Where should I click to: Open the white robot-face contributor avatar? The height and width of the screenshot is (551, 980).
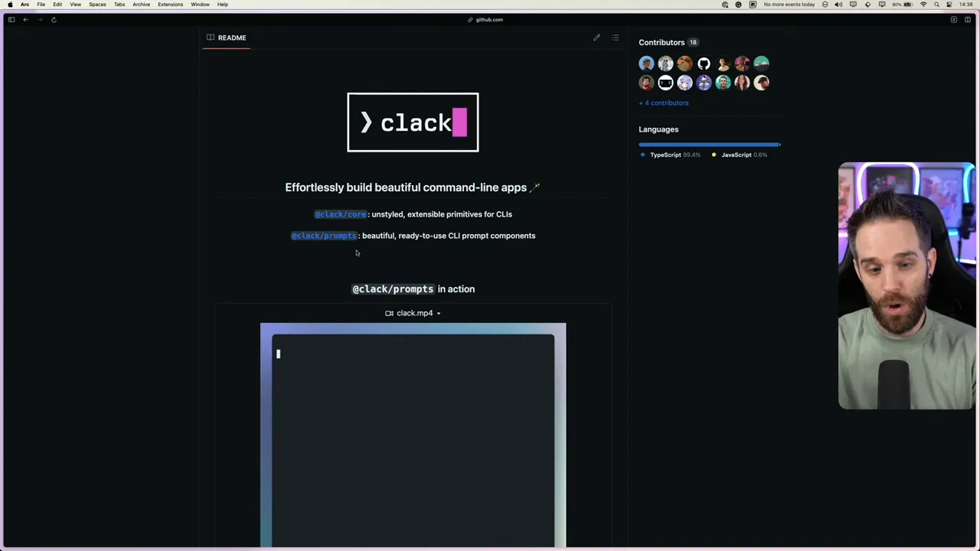point(665,83)
